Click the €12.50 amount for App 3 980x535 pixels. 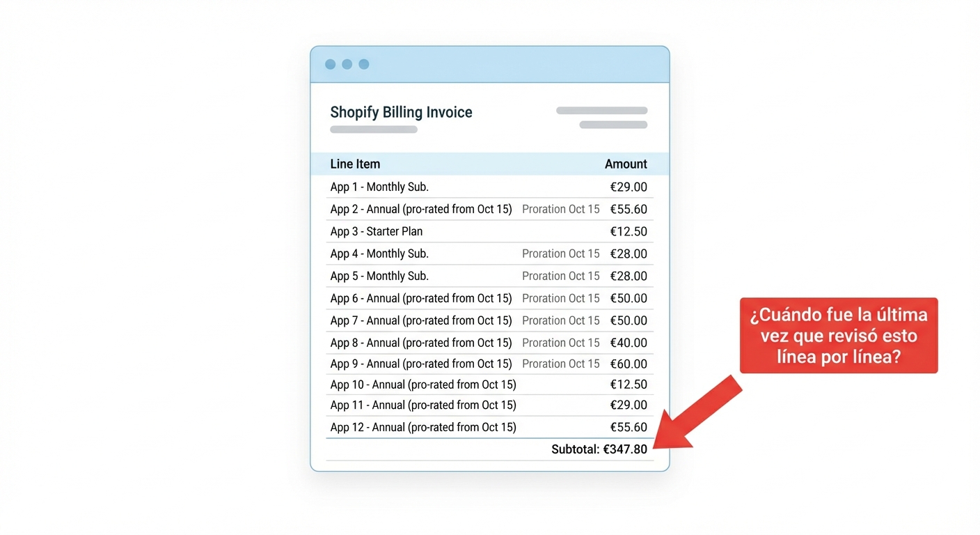pyautogui.click(x=629, y=231)
